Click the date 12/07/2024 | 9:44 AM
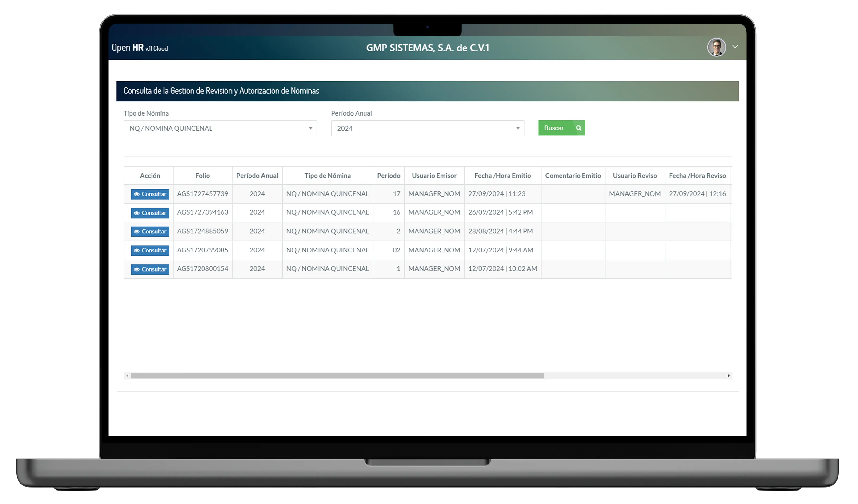The height and width of the screenshot is (504, 858). click(x=501, y=250)
